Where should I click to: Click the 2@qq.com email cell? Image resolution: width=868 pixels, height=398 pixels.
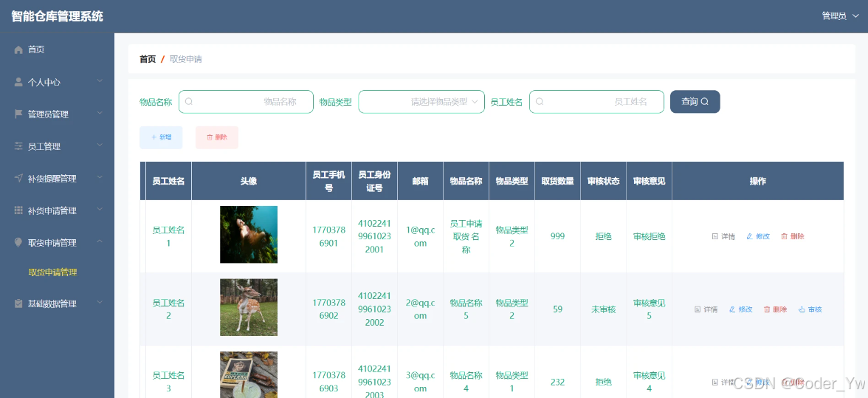tap(420, 309)
